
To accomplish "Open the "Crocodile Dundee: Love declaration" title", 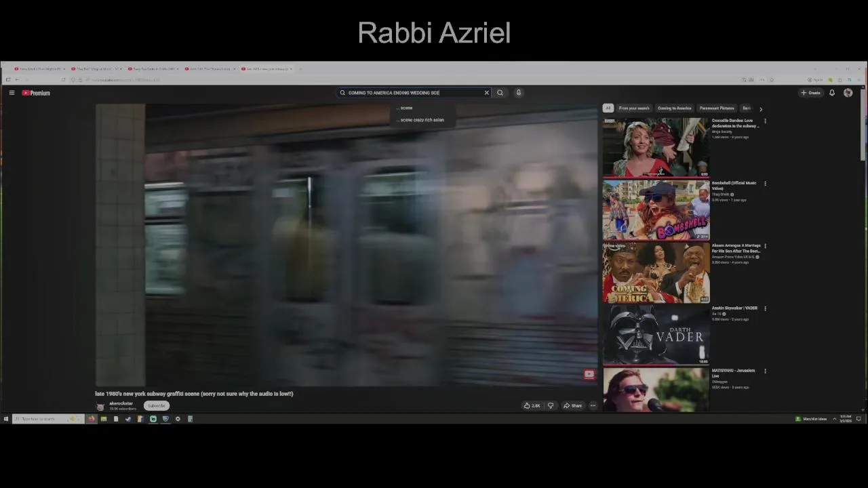I will [x=735, y=123].
